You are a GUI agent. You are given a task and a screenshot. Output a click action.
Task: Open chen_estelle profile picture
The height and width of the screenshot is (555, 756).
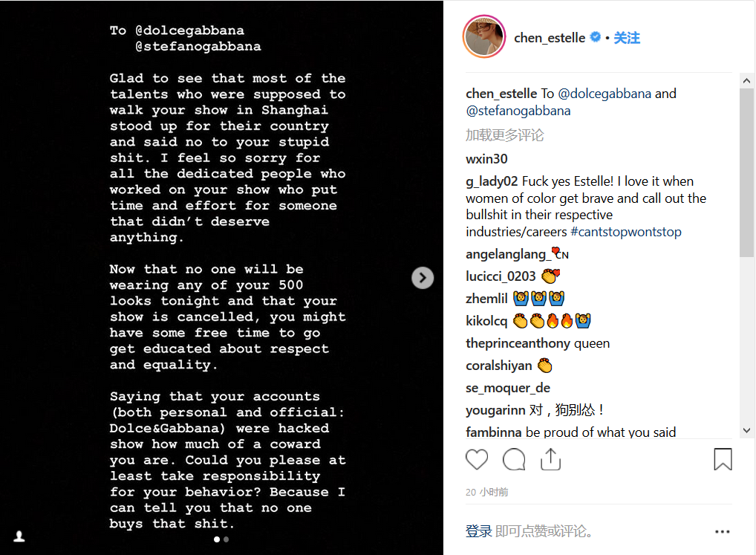(484, 37)
